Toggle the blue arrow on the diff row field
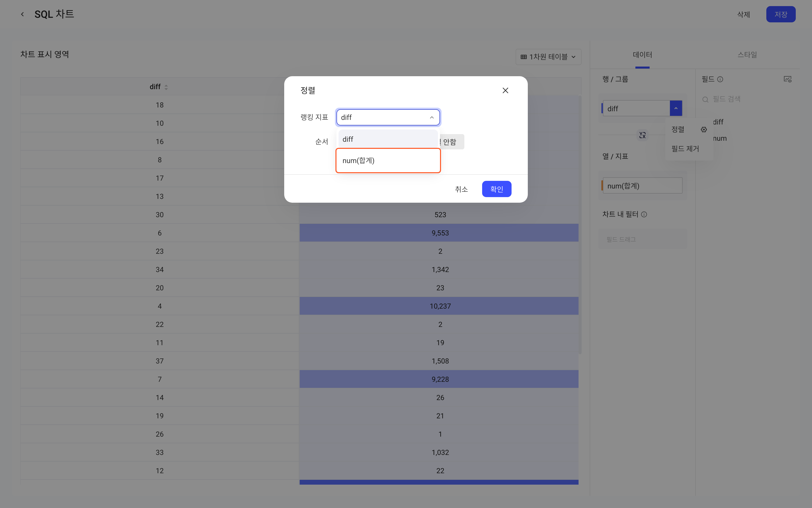 tap(676, 108)
